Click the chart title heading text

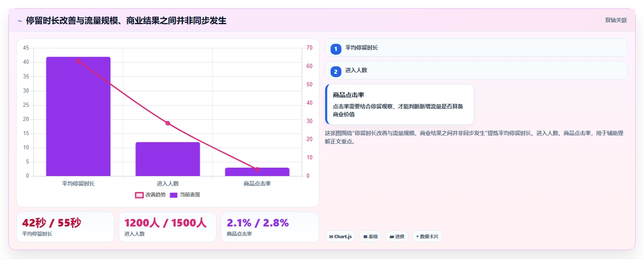126,20
